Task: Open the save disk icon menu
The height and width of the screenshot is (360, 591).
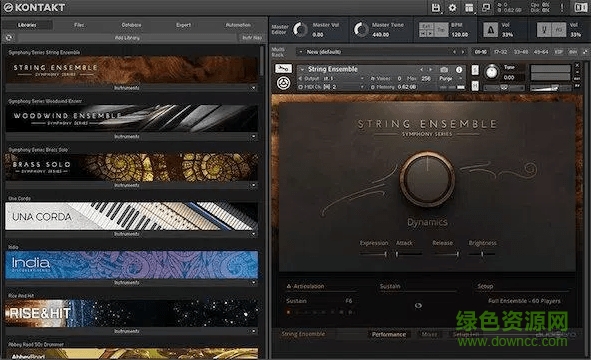Action: click(436, 8)
